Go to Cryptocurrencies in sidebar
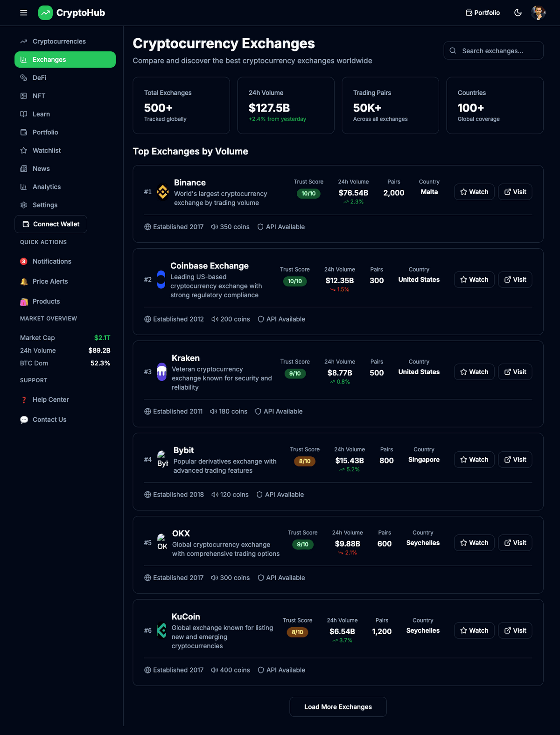This screenshot has height=735, width=560. 65,42
